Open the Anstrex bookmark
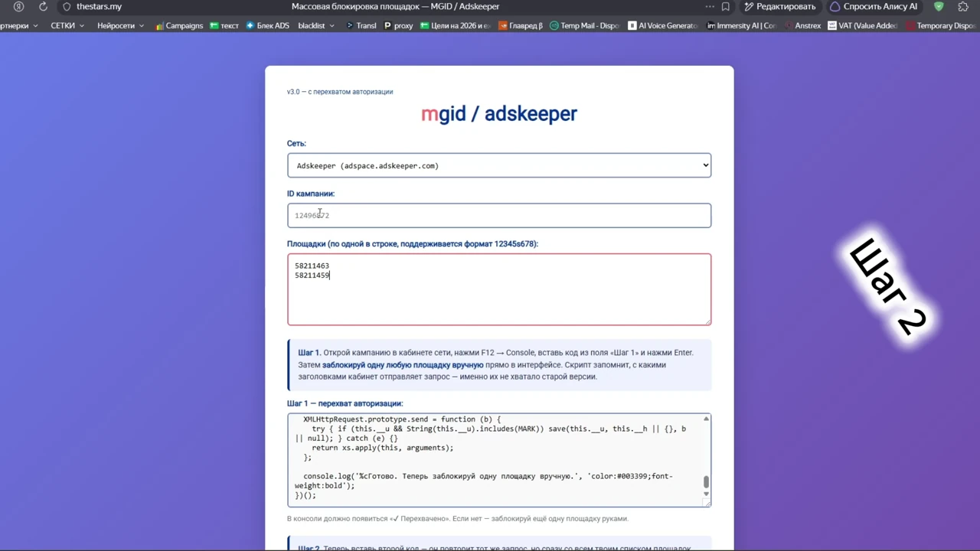 coord(802,26)
